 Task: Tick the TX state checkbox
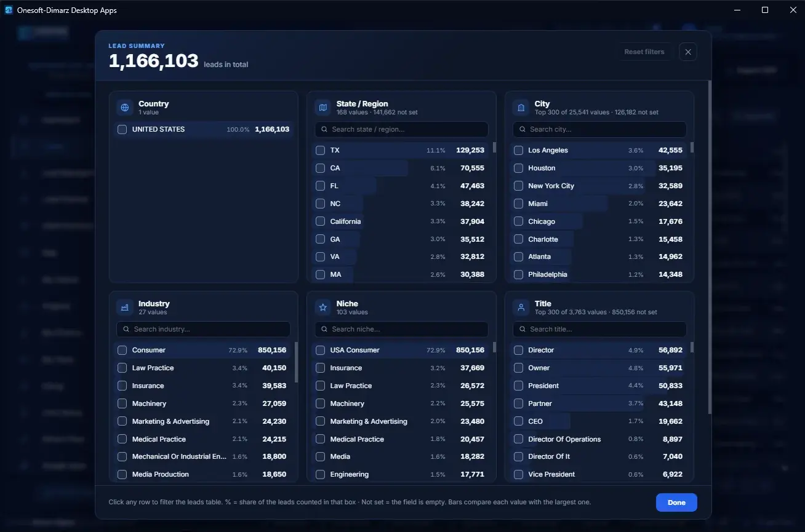pos(320,150)
